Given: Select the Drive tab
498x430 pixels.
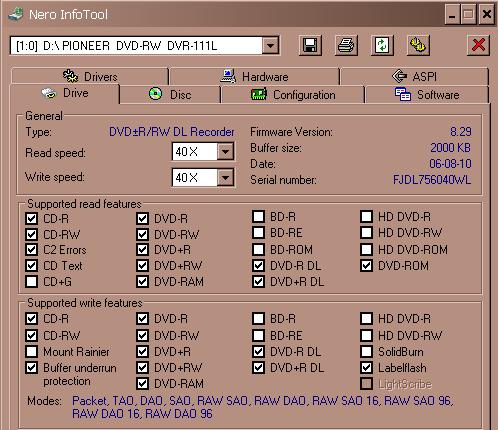Looking at the screenshot, I should [65, 93].
